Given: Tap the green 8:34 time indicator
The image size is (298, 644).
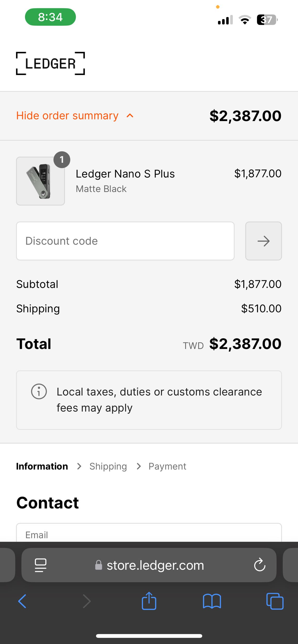Looking at the screenshot, I should click(50, 17).
